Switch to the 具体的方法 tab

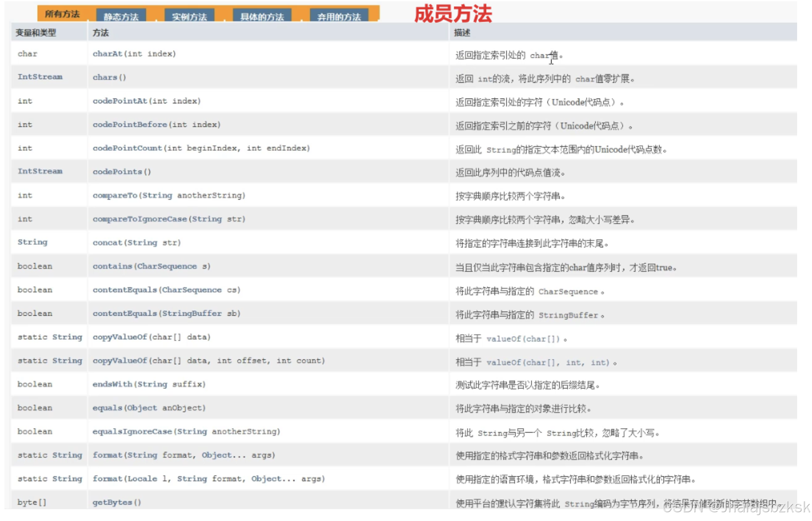point(262,17)
